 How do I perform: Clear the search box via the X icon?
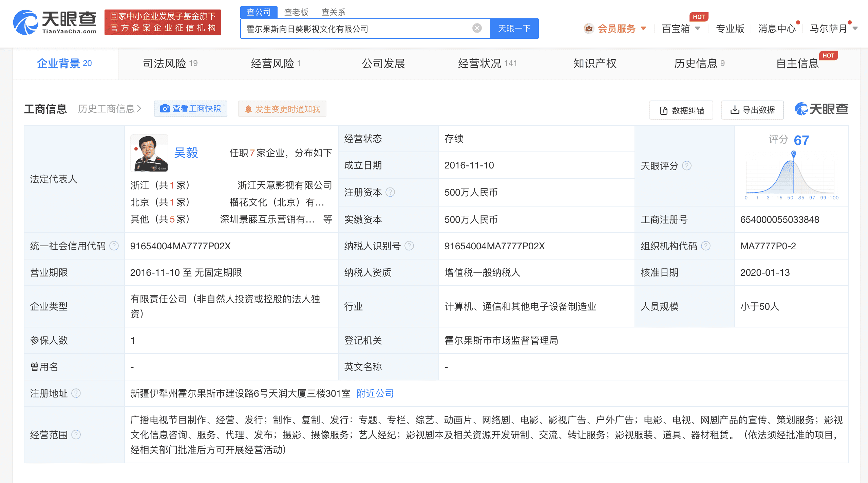(x=477, y=28)
